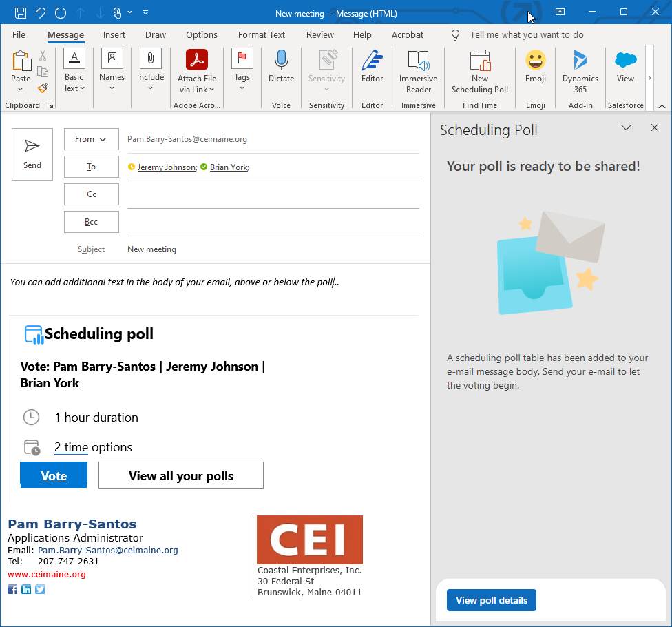Viewport: 672px width, 627px height.
Task: Undo the last action in title bar
Action: pyautogui.click(x=41, y=13)
